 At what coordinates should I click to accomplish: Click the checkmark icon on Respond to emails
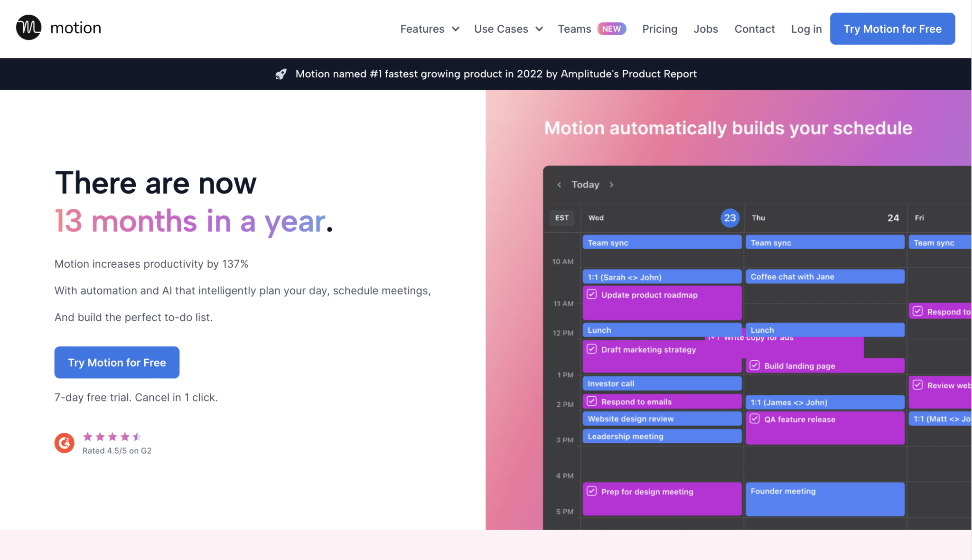click(591, 401)
